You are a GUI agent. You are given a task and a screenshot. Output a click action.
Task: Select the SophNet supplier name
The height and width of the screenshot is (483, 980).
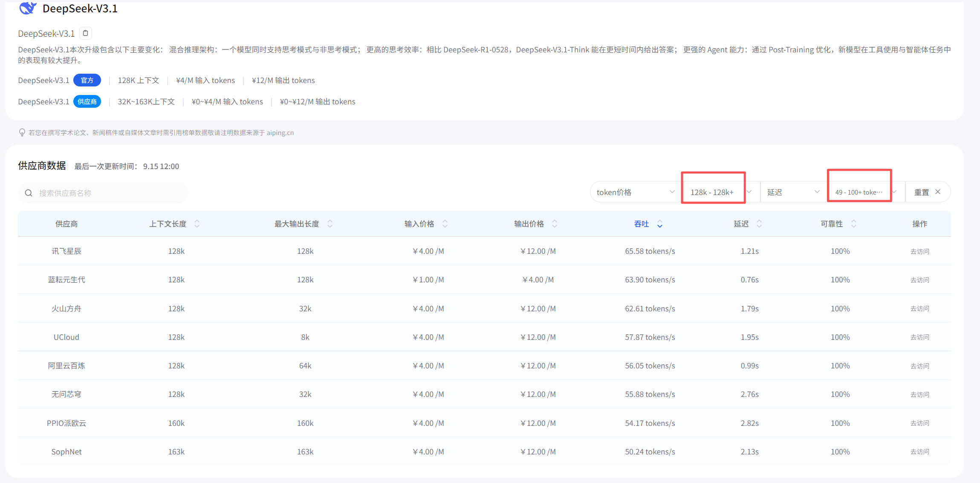click(x=66, y=451)
